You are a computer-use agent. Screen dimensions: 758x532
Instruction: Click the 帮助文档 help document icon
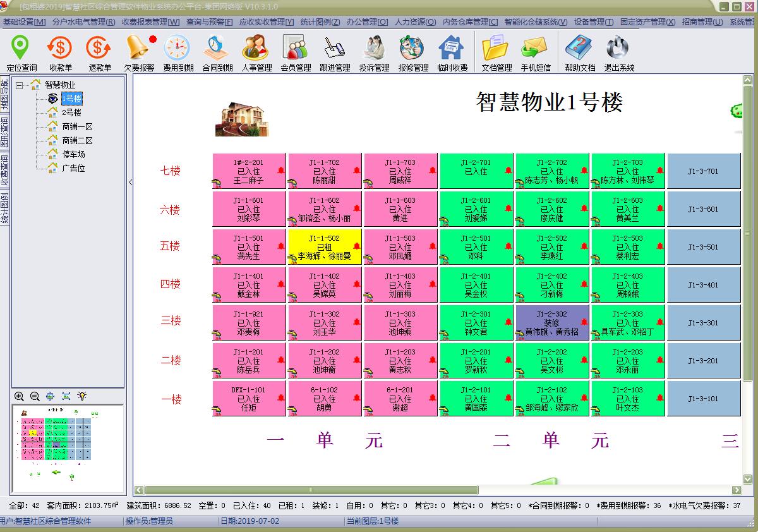579,52
